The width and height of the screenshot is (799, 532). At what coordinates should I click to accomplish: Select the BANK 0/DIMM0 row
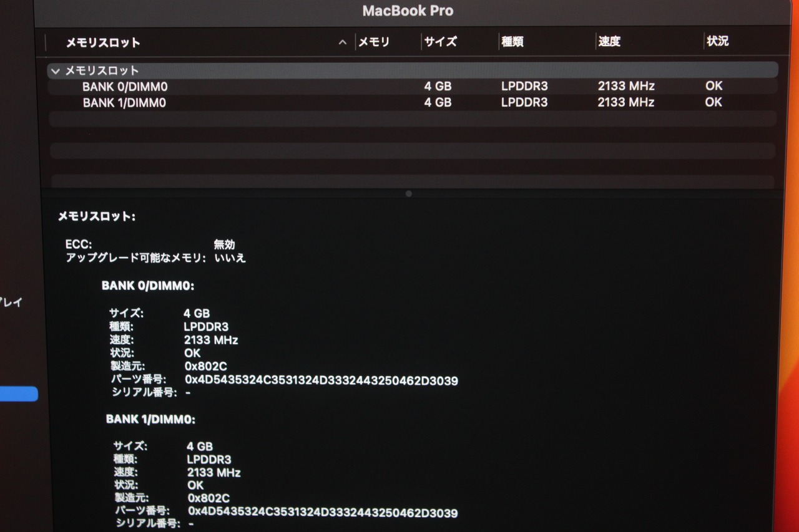click(x=413, y=87)
